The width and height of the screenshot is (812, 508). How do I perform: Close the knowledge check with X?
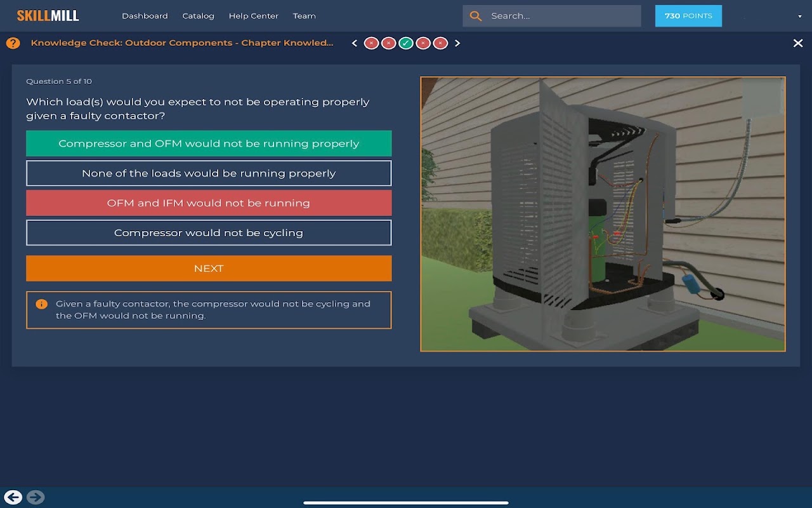[798, 43]
